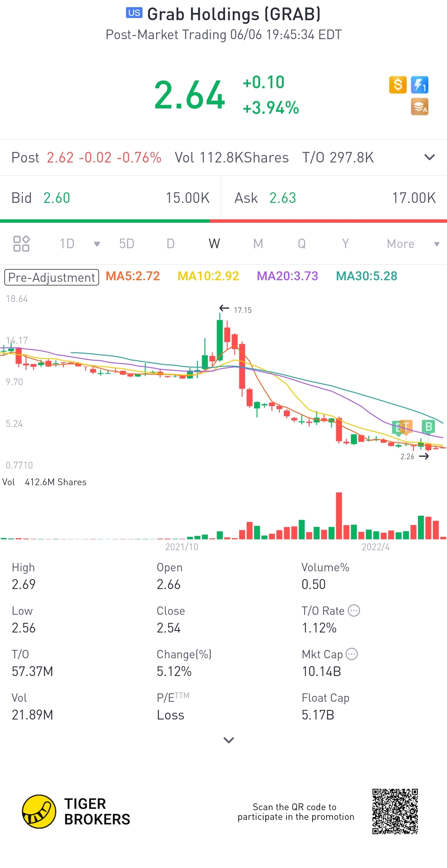Viewport: 447px width, 868px height.
Task: Switch to the 5D chart tab
Action: (x=127, y=244)
